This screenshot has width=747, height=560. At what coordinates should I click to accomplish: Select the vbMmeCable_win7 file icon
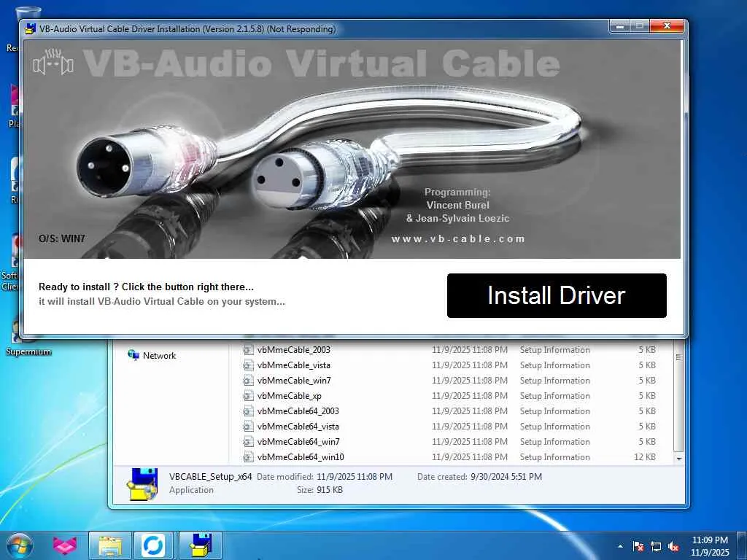pyautogui.click(x=248, y=381)
